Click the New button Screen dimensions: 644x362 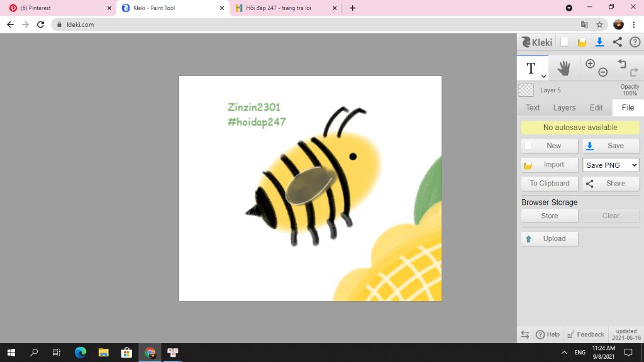(x=550, y=146)
